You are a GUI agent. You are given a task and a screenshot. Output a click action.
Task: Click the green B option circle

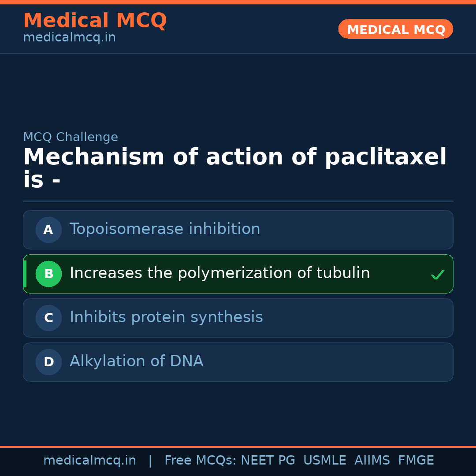[48, 274]
